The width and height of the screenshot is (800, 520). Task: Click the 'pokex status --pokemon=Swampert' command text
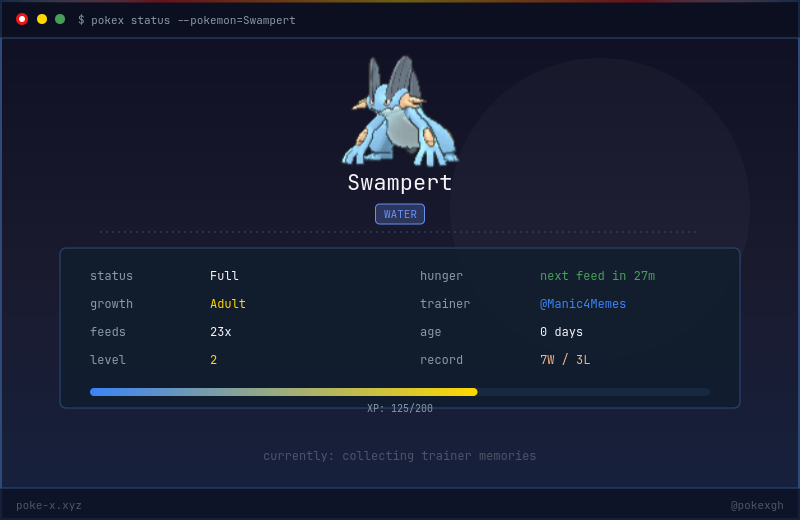pos(193,20)
